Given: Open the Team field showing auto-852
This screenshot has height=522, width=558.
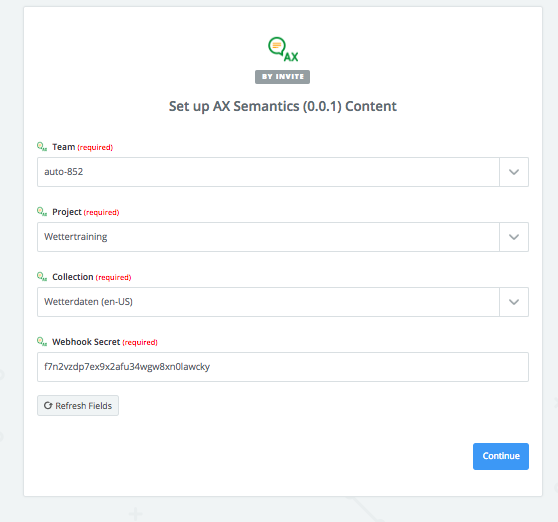Looking at the screenshot, I should pos(268,172).
